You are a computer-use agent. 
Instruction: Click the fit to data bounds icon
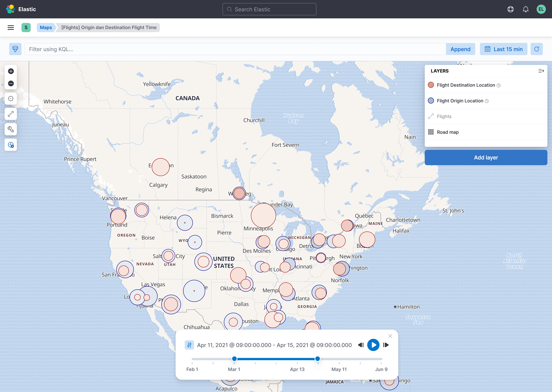coord(11,99)
